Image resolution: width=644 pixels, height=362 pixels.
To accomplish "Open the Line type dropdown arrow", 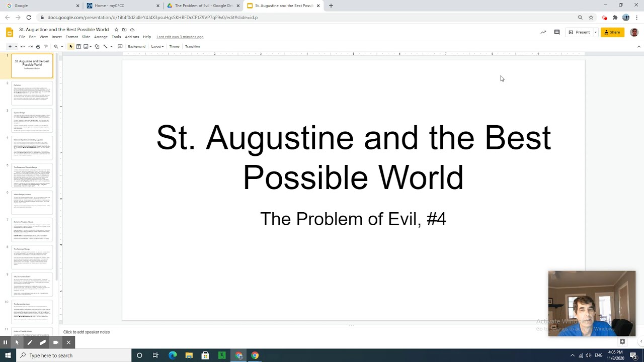I will click(111, 46).
